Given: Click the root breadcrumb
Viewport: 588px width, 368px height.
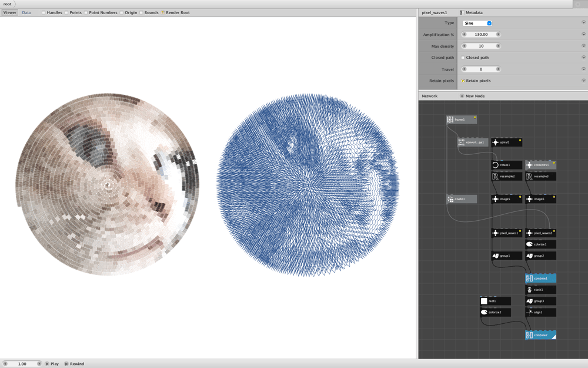Looking at the screenshot, I should (7, 4).
